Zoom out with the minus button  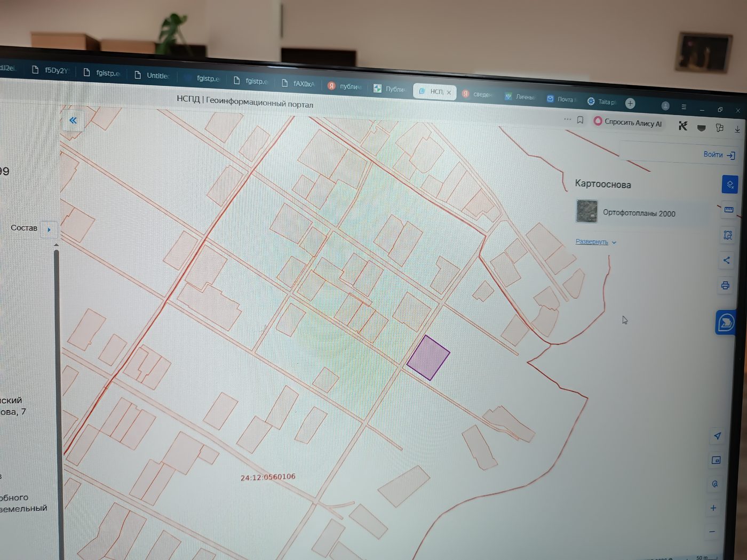712,532
